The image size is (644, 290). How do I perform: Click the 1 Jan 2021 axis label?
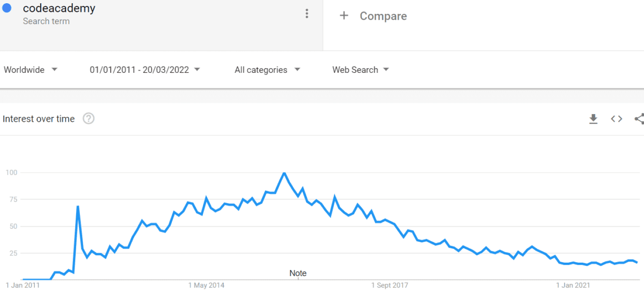573,285
